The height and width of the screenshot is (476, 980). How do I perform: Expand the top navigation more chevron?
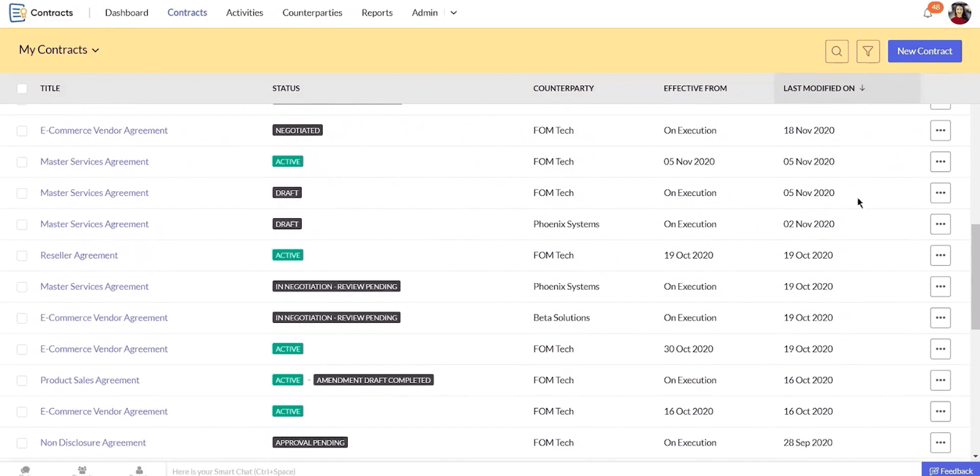click(x=453, y=13)
